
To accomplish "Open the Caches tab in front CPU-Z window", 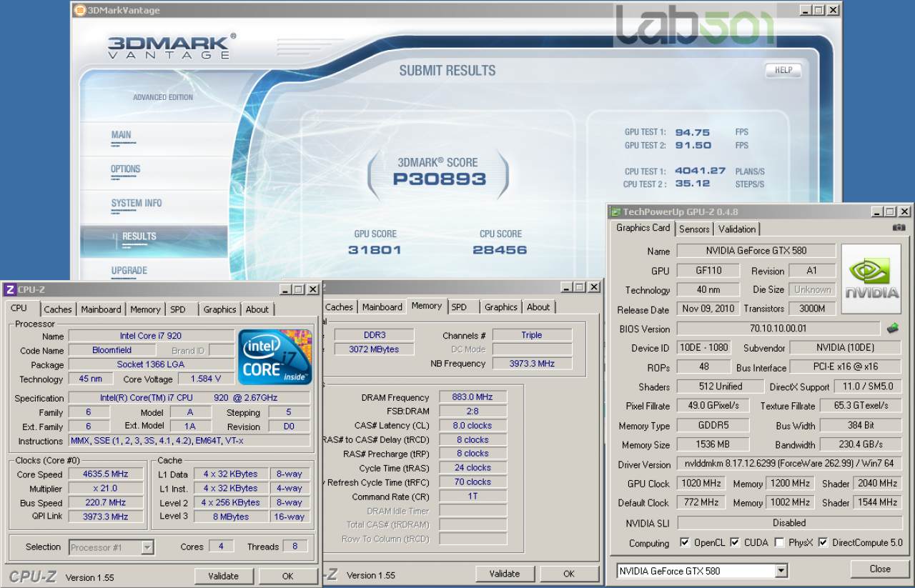I will point(58,309).
